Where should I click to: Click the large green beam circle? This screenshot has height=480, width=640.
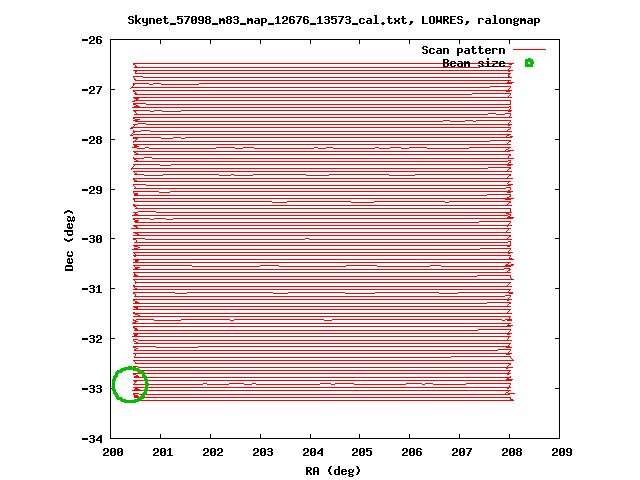point(130,384)
